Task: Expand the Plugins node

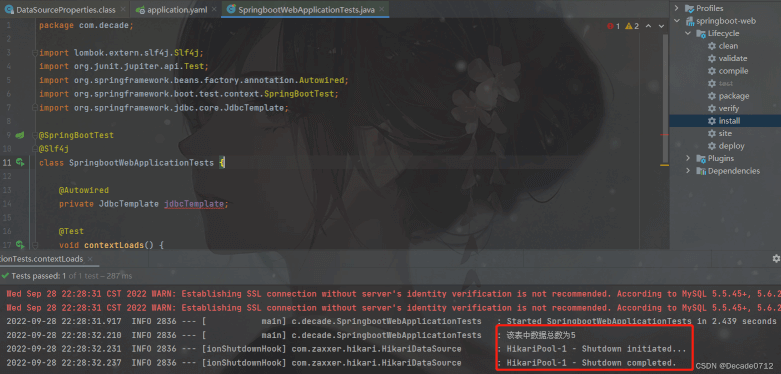Action: click(688, 158)
